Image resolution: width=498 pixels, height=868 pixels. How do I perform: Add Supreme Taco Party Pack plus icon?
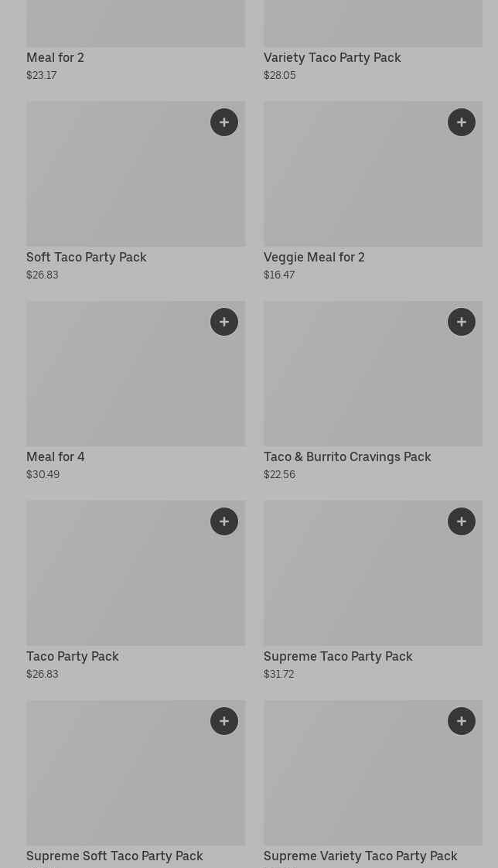click(462, 521)
